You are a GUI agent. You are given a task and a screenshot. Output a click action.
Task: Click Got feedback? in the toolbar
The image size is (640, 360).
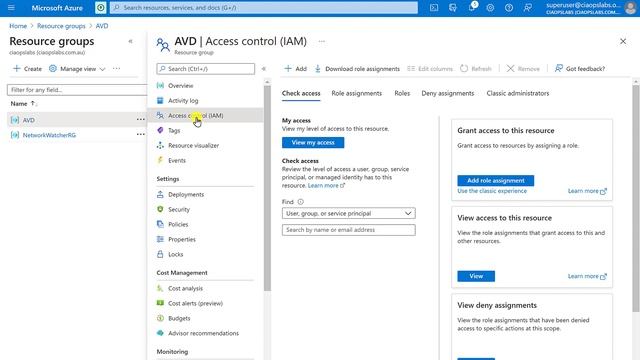pyautogui.click(x=580, y=69)
